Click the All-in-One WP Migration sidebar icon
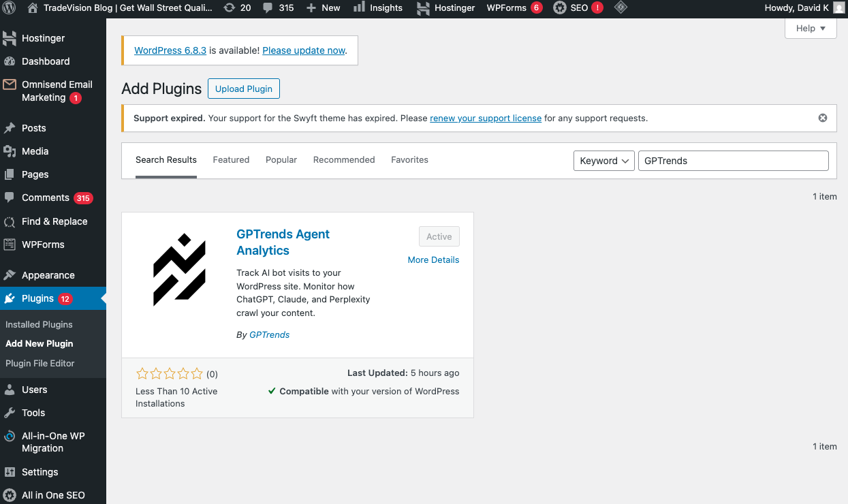 [11, 436]
